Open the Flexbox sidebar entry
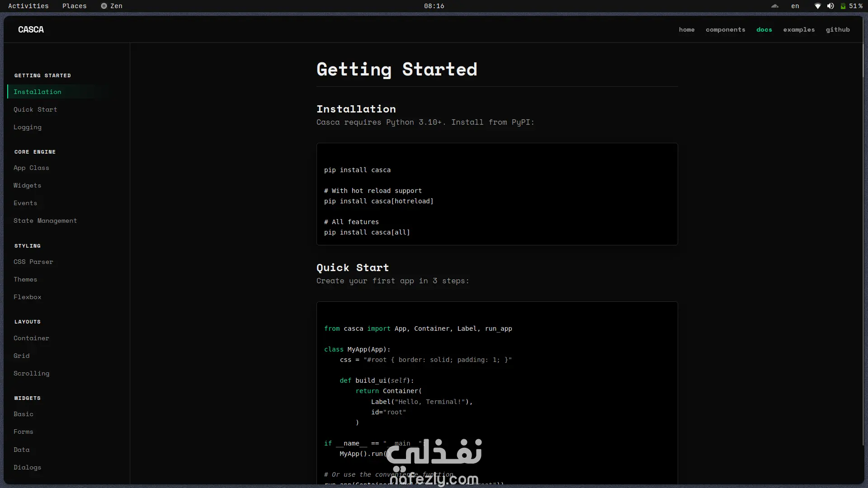This screenshot has width=868, height=488. (28, 297)
